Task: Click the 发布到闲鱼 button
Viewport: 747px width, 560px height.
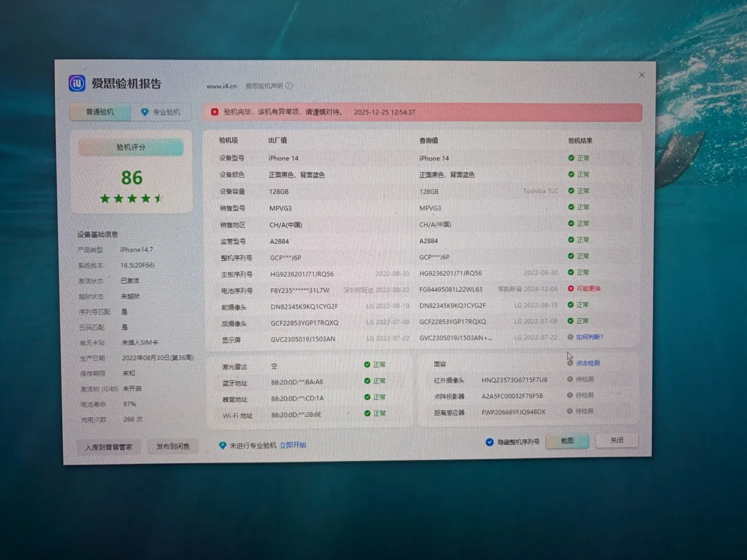Action: point(173,447)
